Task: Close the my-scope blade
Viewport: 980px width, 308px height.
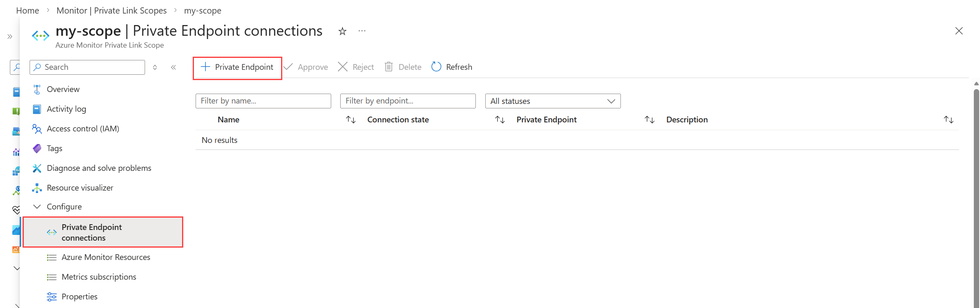Action: (x=959, y=31)
